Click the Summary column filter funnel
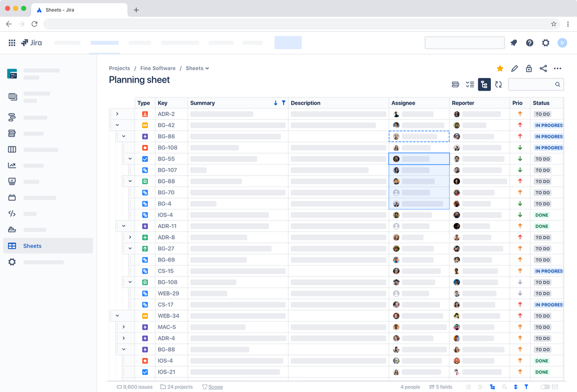This screenshot has height=392, width=577. pyautogui.click(x=284, y=103)
